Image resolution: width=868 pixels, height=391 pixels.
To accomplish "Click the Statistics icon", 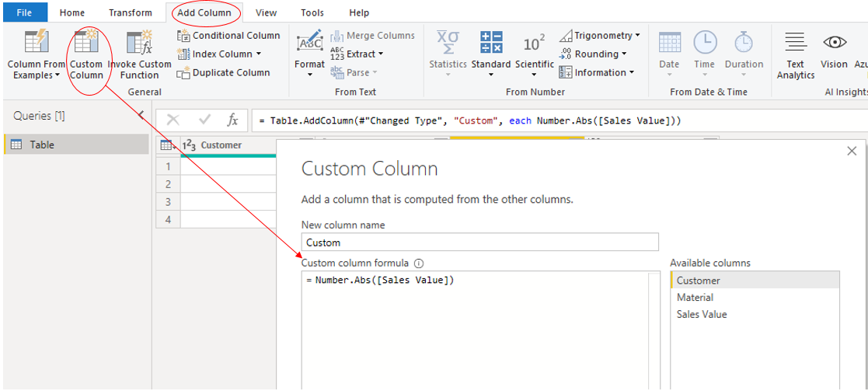I will [448, 43].
